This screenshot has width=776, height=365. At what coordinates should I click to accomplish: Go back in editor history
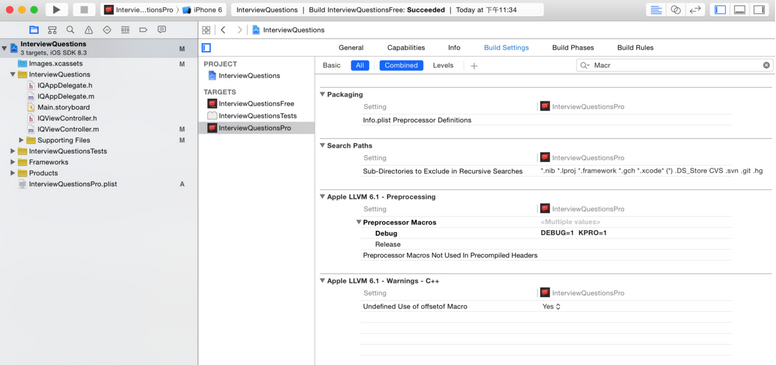tap(223, 30)
